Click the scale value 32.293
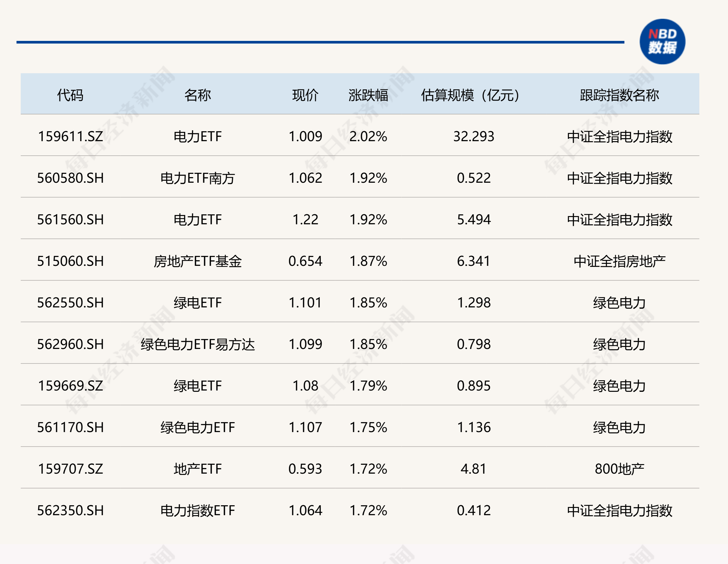Viewport: 728px width, 564px height. tap(474, 136)
